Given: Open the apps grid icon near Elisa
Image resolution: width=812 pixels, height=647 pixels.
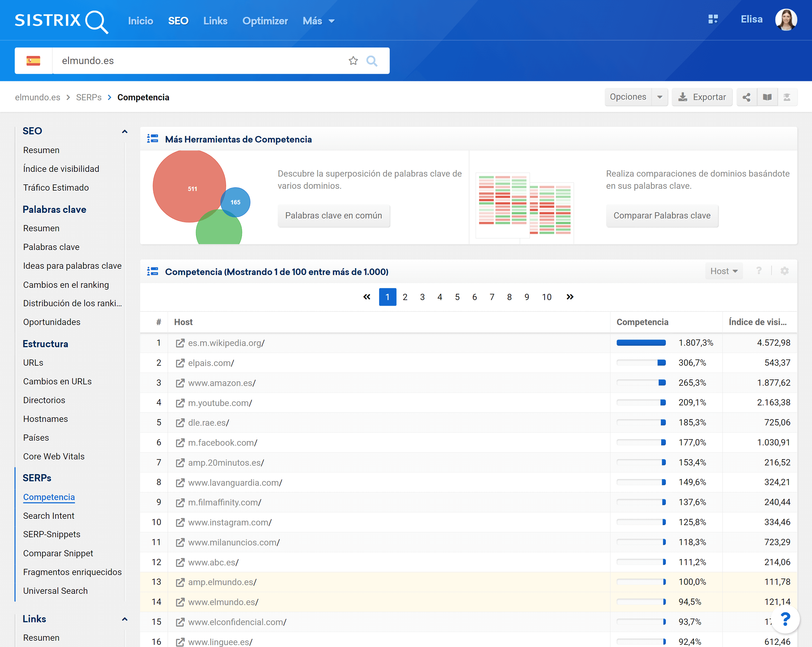Looking at the screenshot, I should click(713, 19).
